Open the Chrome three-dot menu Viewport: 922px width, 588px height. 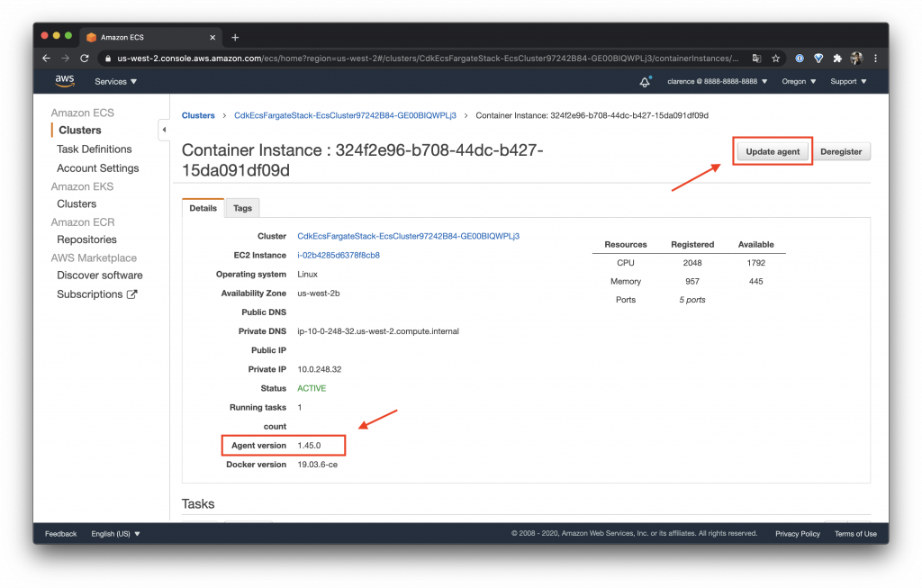click(x=875, y=59)
